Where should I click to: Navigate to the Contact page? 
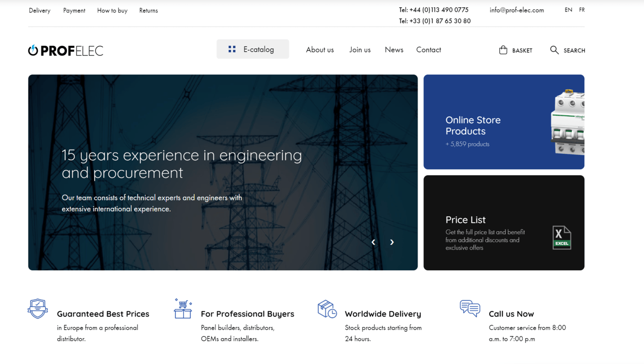tap(429, 50)
